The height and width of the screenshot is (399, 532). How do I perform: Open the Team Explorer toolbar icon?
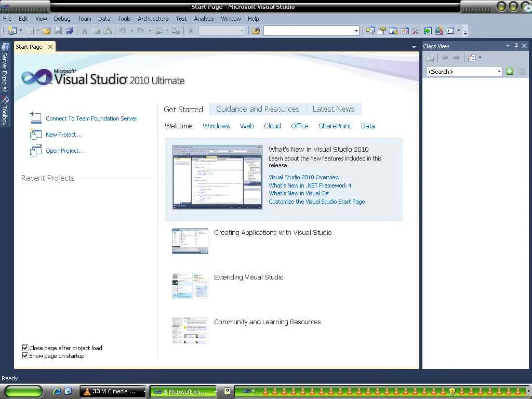[x=393, y=31]
